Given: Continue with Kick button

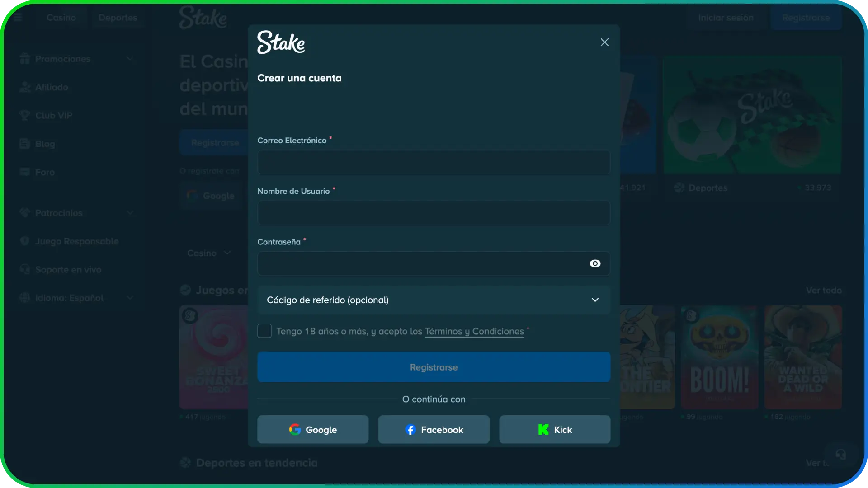Looking at the screenshot, I should point(555,429).
